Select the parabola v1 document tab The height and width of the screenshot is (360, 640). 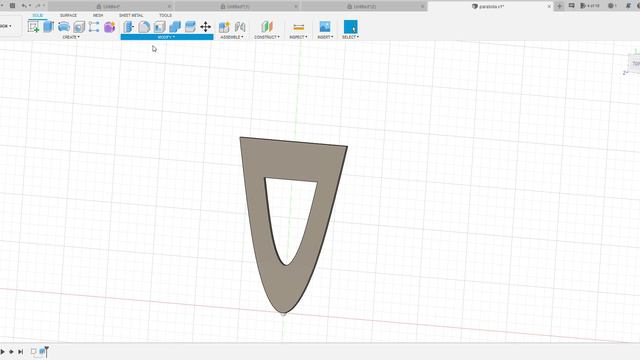tap(491, 7)
